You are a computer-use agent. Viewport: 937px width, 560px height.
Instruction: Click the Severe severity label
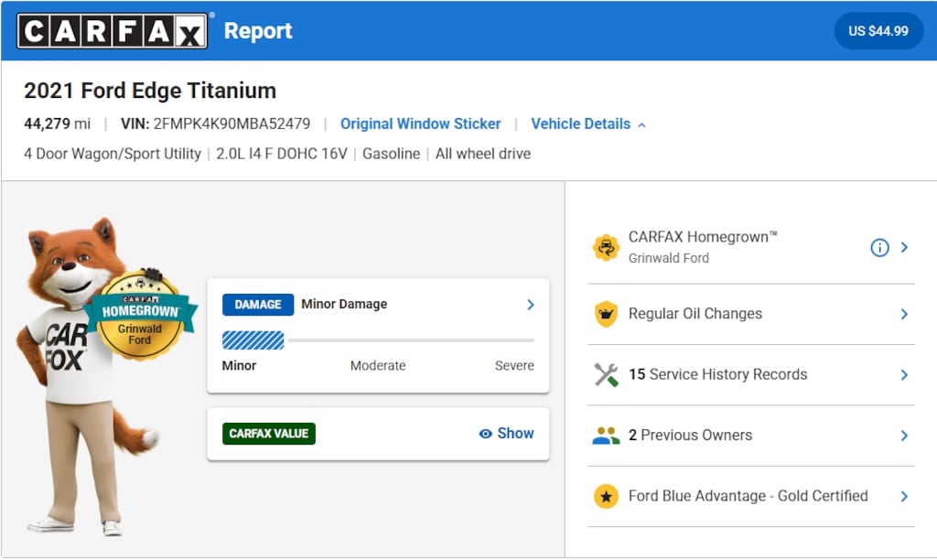(x=514, y=365)
